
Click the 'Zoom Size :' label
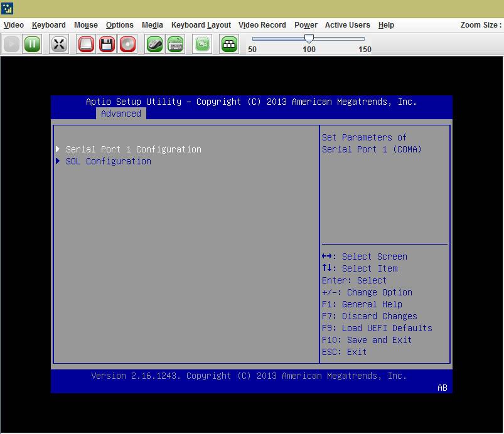[x=481, y=25]
